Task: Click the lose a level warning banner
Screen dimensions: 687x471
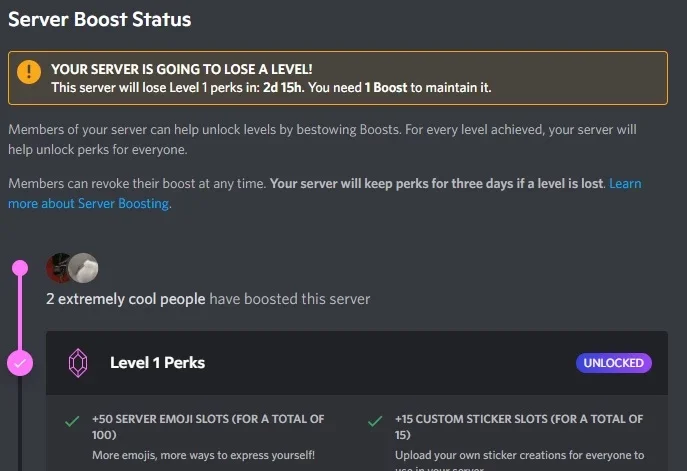Action: [338, 78]
